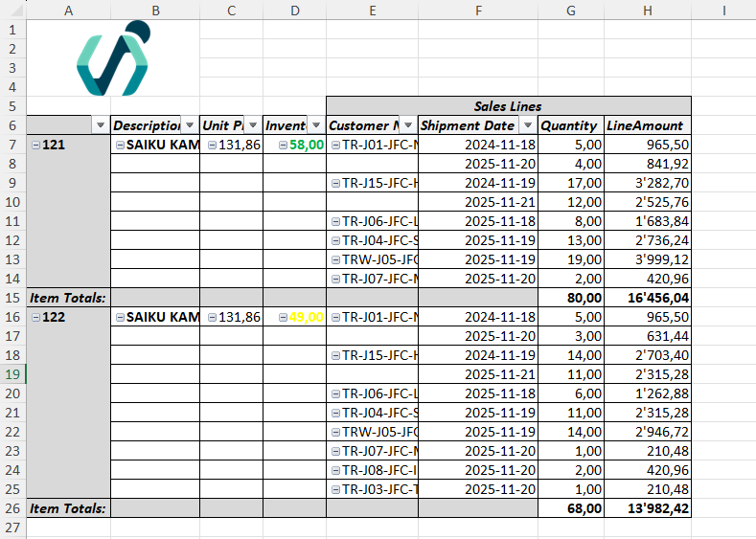756x539 pixels.
Task: Open the Shipment Date filter dropdown
Action: coord(527,125)
